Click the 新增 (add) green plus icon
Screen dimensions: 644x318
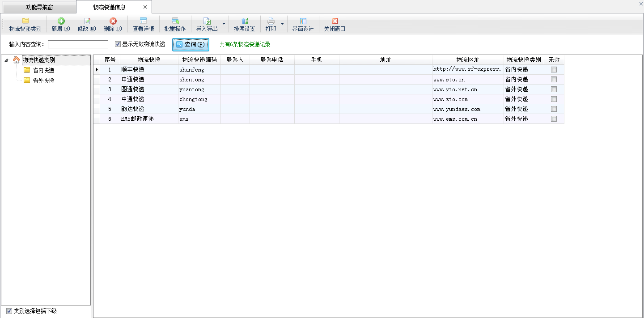click(x=61, y=21)
